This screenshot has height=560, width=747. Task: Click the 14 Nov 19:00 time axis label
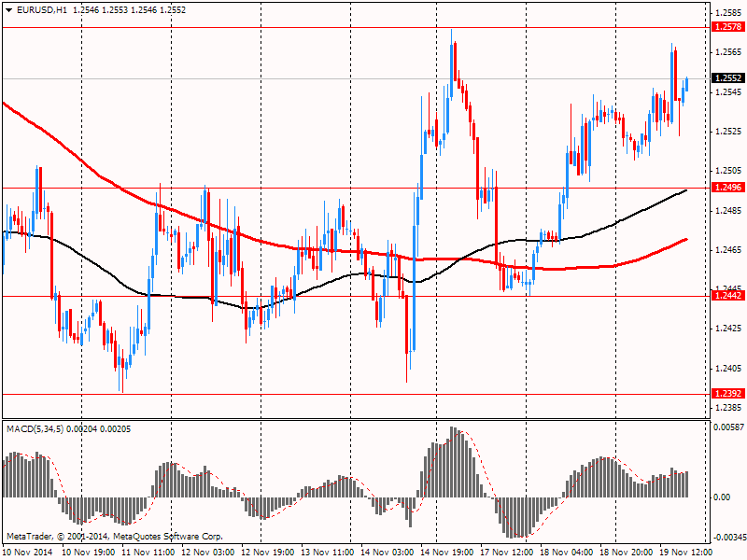click(447, 552)
